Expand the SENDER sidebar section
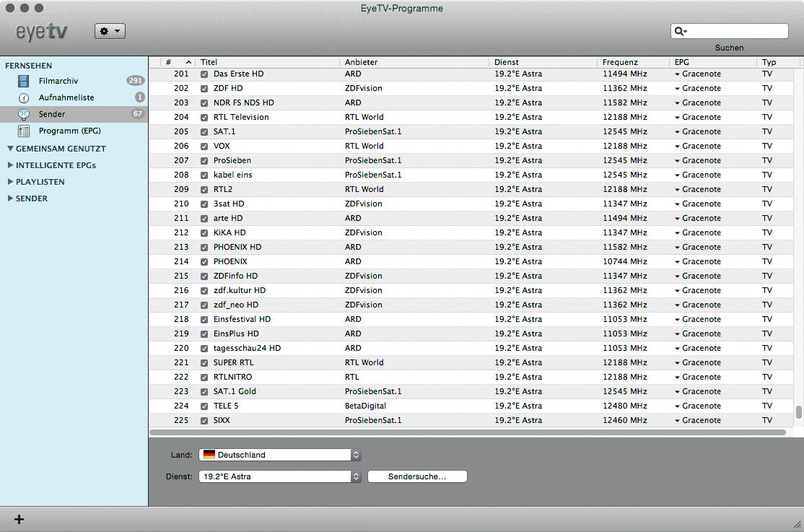The height and width of the screenshot is (532, 804). click(x=10, y=198)
